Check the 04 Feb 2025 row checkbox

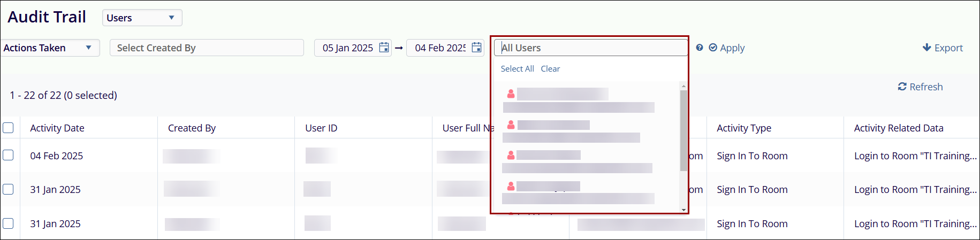[8, 155]
